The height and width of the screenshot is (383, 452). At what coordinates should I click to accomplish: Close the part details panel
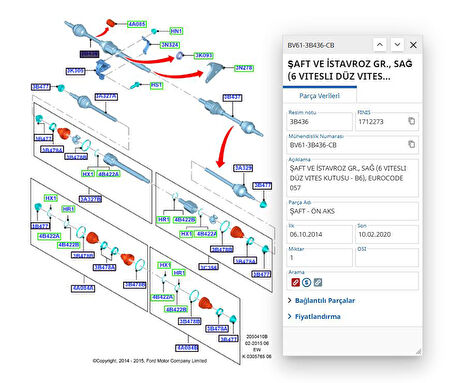[413, 45]
